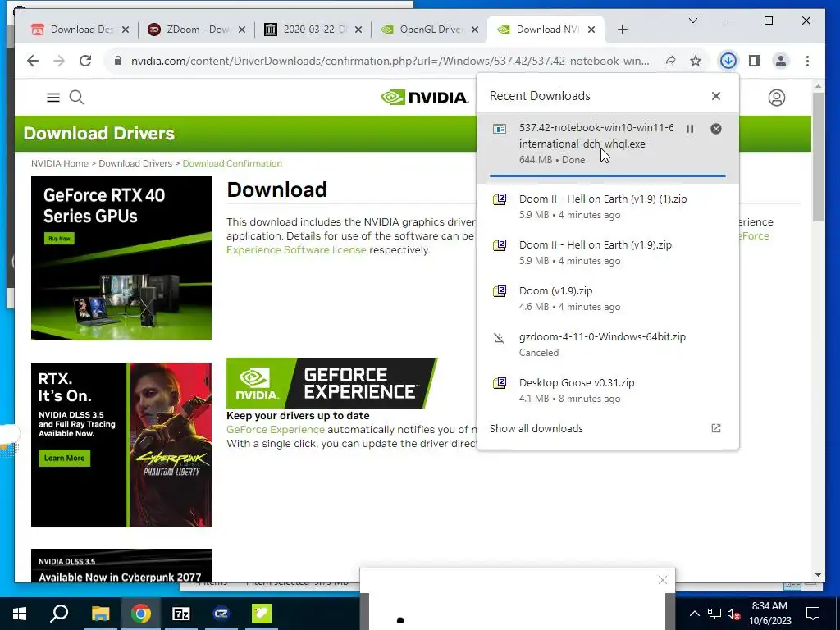
Task: Bookmark this page with the star icon
Action: click(x=696, y=61)
